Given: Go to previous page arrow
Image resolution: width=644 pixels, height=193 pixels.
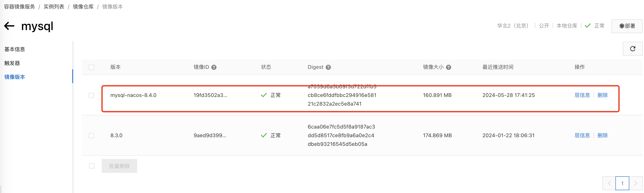Looking at the screenshot, I should coord(609,183).
